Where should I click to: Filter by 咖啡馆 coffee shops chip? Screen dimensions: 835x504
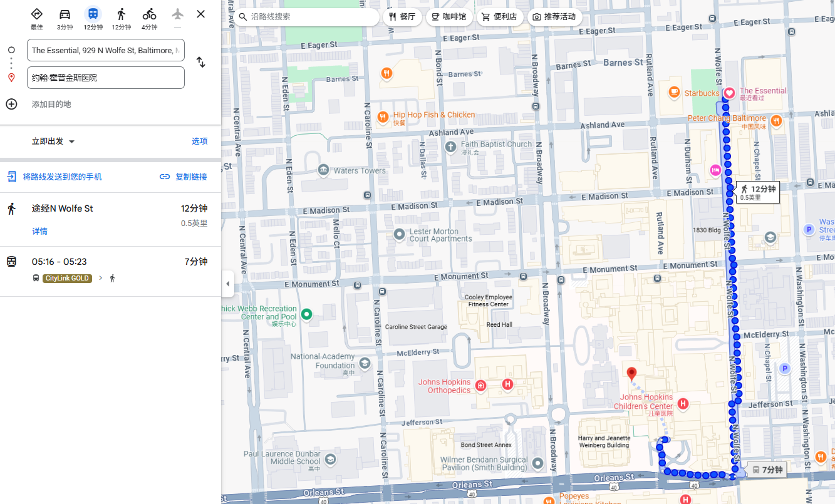449,17
